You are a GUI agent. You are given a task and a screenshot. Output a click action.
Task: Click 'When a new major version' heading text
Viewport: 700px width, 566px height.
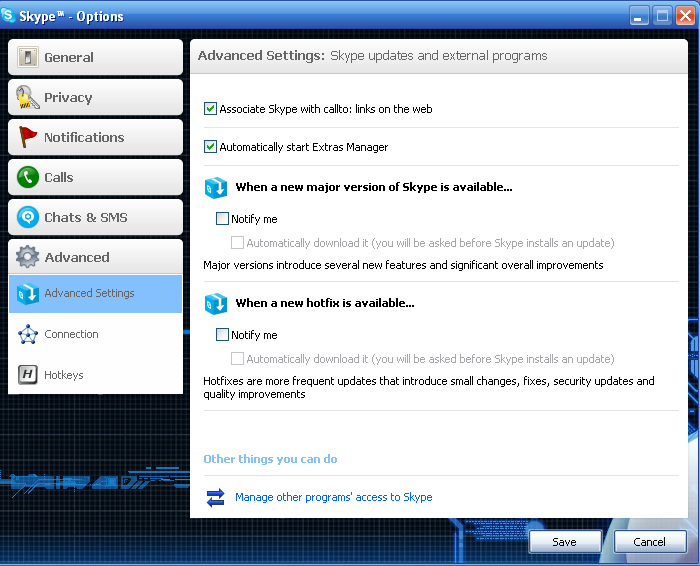(374, 187)
